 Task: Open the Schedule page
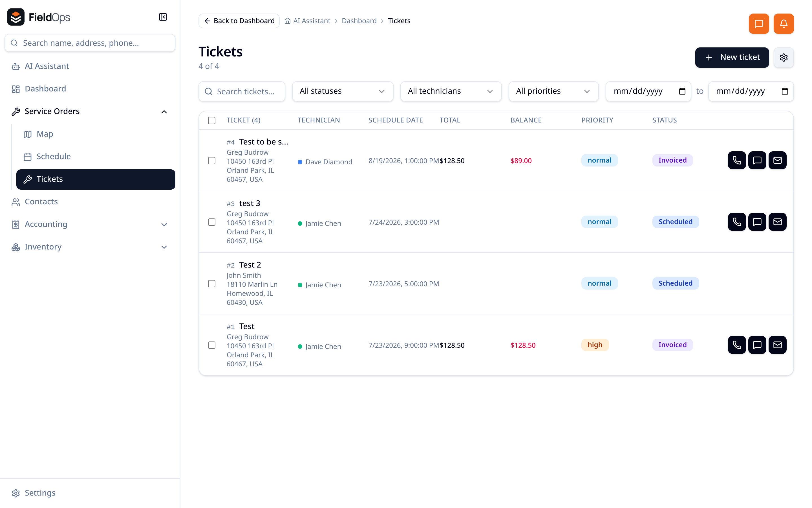(96, 157)
